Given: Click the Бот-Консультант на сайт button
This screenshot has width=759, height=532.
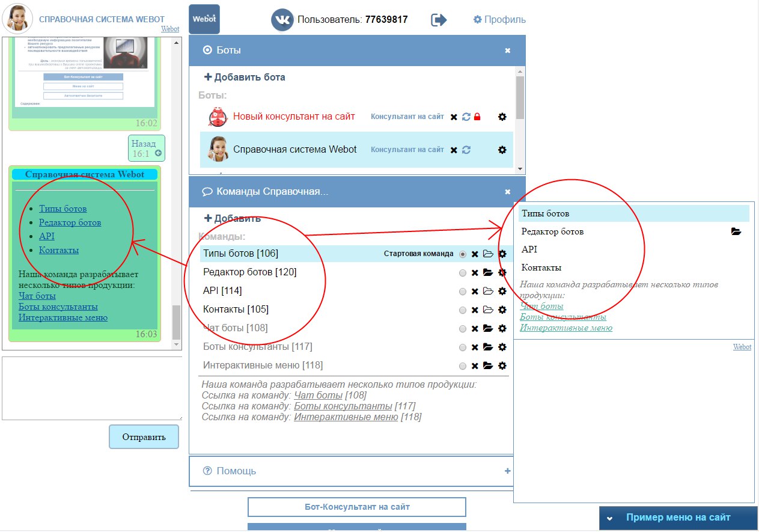Looking at the screenshot, I should click(357, 507).
